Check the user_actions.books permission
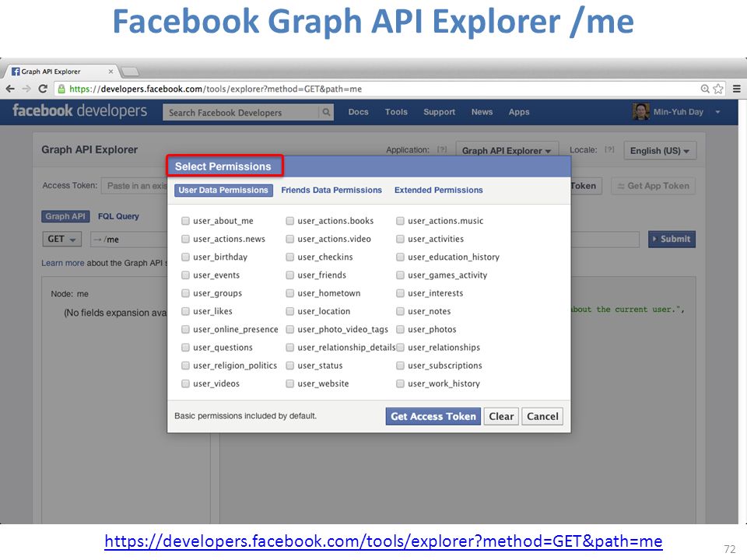 click(x=289, y=221)
